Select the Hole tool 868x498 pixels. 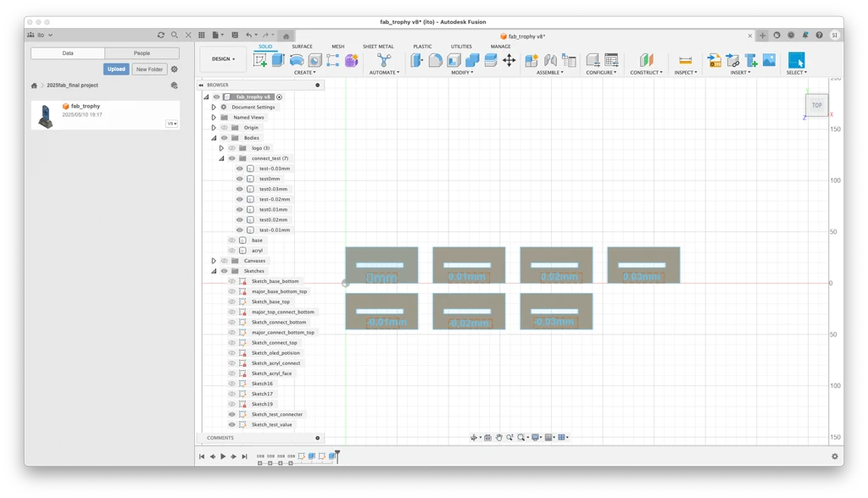pos(315,60)
